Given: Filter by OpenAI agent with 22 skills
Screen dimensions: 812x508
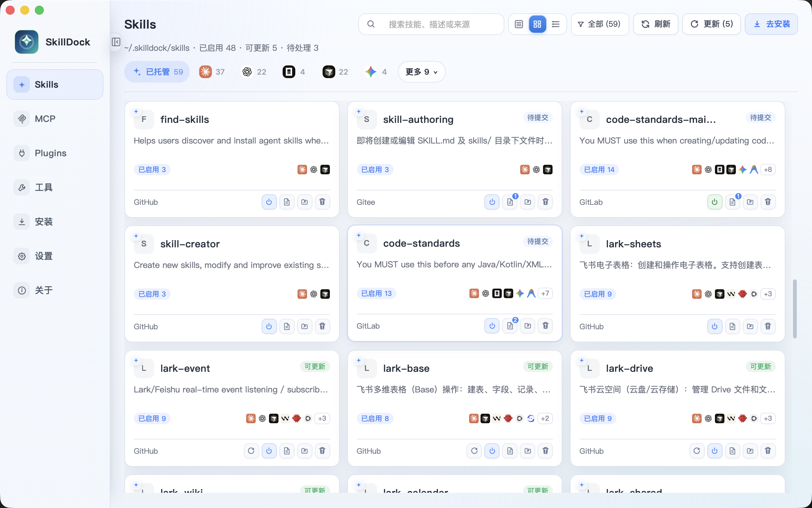Looking at the screenshot, I should 254,71.
